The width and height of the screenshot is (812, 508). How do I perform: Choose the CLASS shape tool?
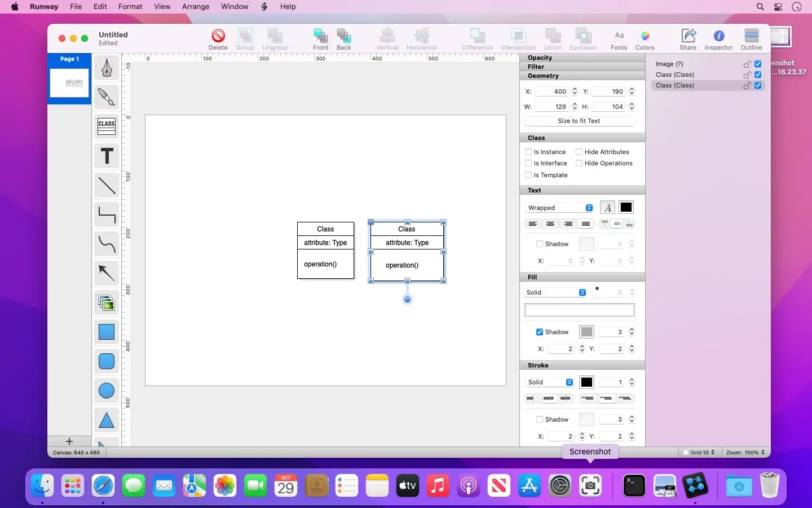107,126
